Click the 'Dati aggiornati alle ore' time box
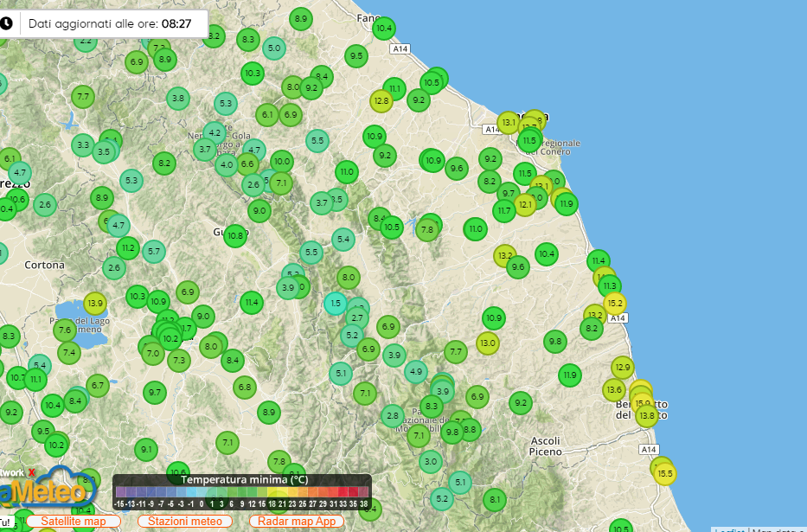 click(109, 24)
